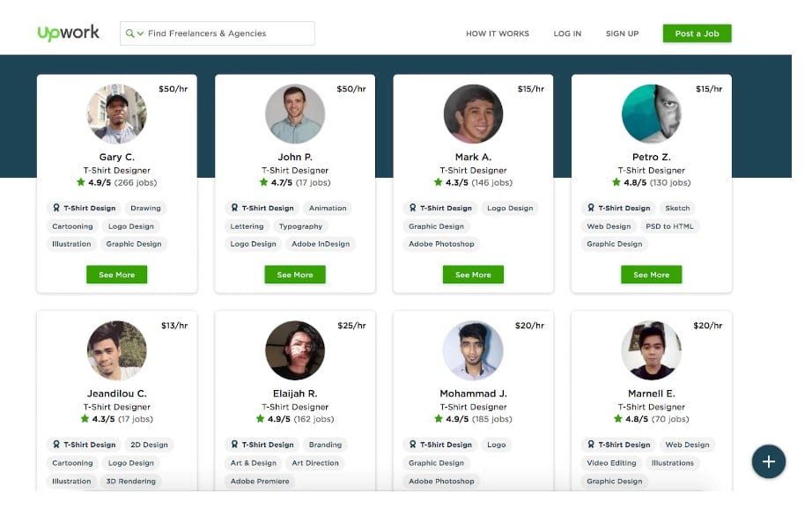Click the rating star under John P.

point(263,181)
